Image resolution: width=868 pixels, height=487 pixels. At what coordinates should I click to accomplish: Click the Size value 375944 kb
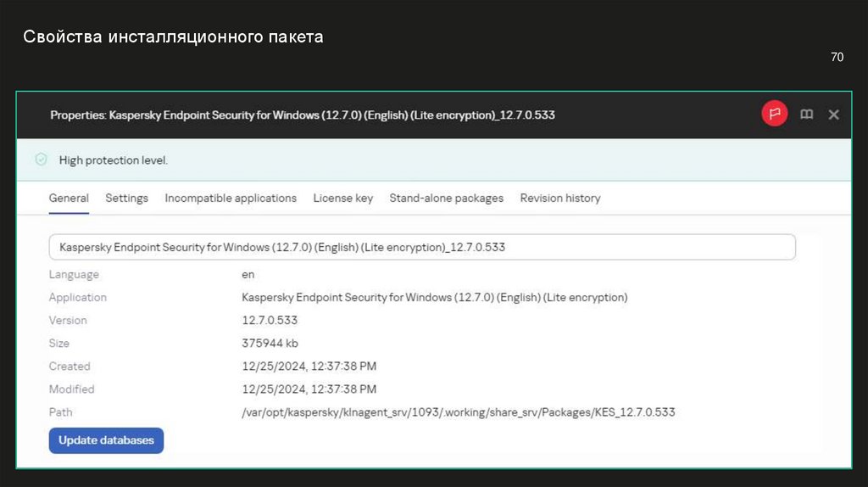(270, 344)
